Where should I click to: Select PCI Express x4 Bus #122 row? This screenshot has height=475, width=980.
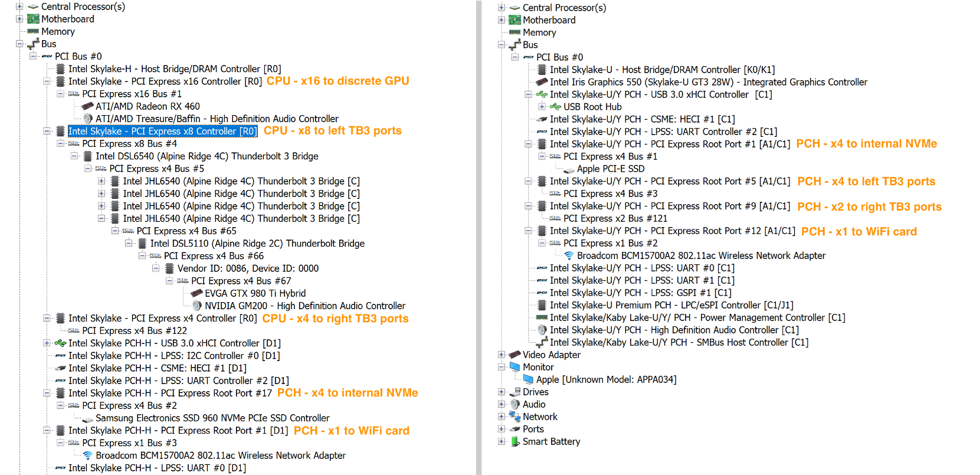click(135, 331)
